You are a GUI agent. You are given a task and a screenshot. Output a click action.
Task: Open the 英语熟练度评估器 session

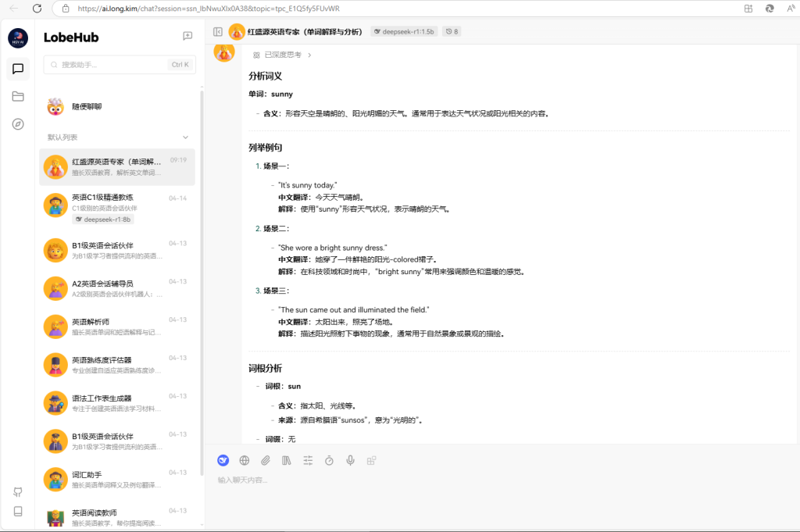117,365
